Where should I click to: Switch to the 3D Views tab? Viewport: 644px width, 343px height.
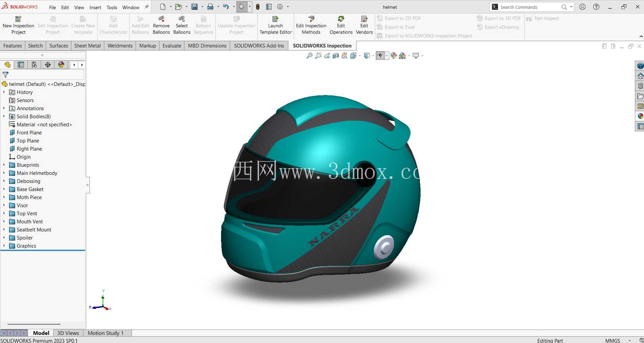[x=68, y=333]
